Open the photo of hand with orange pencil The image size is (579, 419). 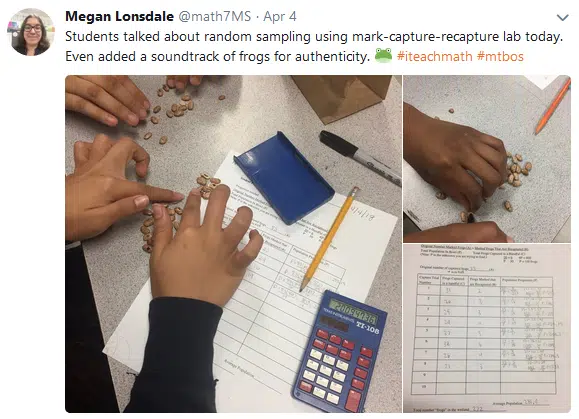[487, 159]
